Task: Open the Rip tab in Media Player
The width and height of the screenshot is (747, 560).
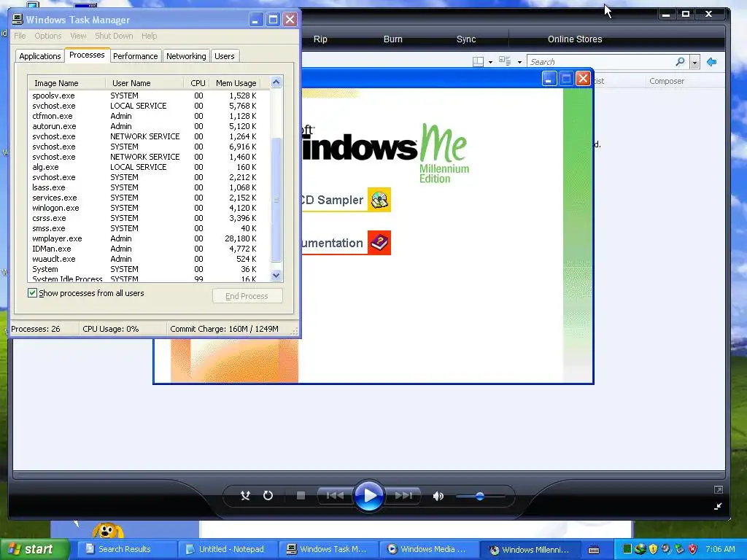Action: point(320,39)
